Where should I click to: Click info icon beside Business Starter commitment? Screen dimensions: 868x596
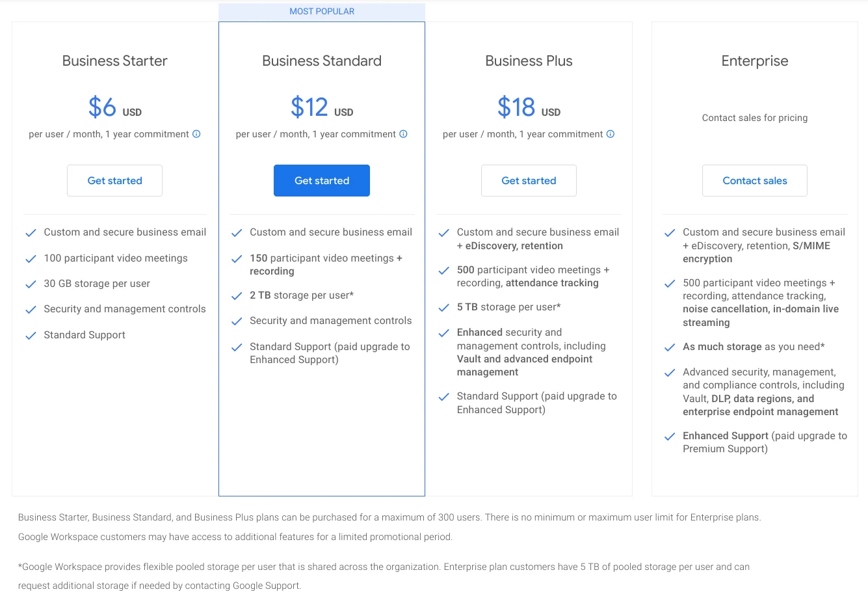(x=196, y=134)
